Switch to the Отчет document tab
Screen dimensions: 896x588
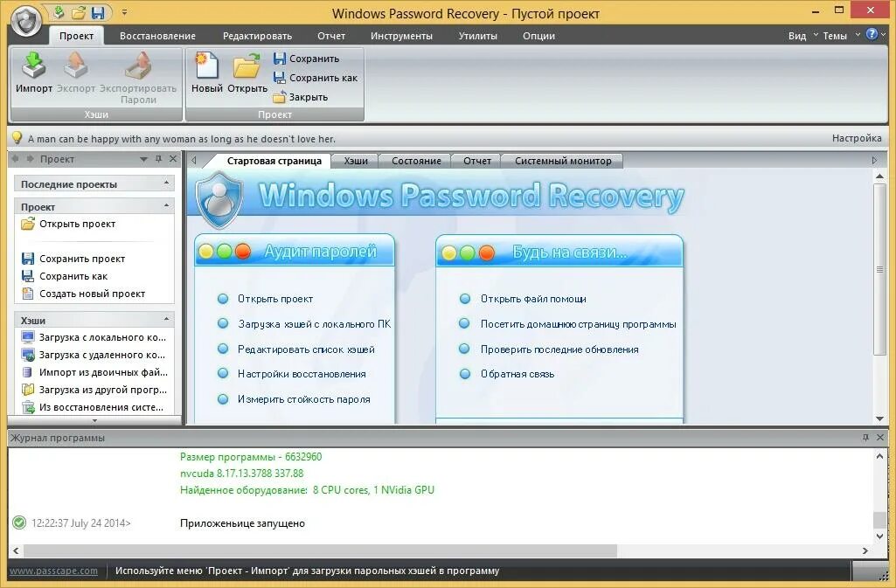click(x=477, y=161)
